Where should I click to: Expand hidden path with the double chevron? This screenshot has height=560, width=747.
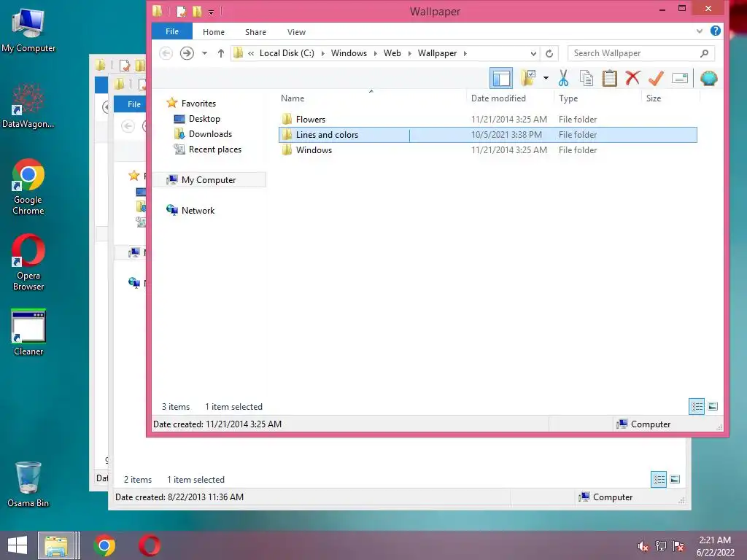tap(251, 53)
